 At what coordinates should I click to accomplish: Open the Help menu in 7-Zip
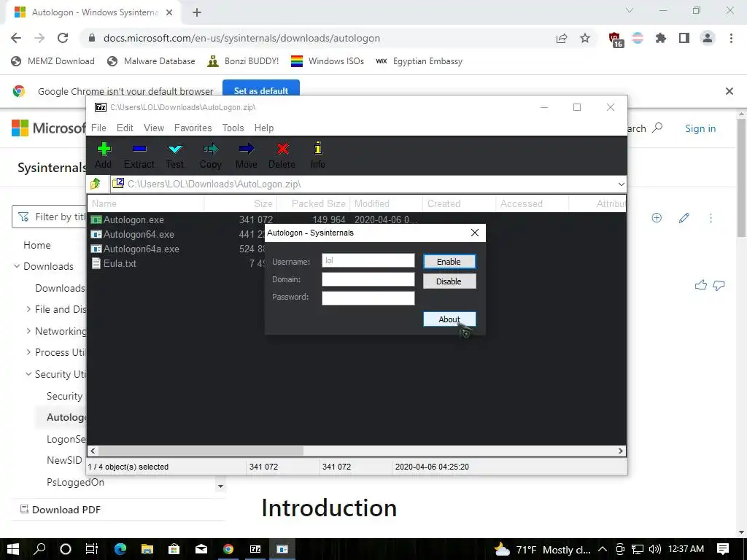point(264,128)
